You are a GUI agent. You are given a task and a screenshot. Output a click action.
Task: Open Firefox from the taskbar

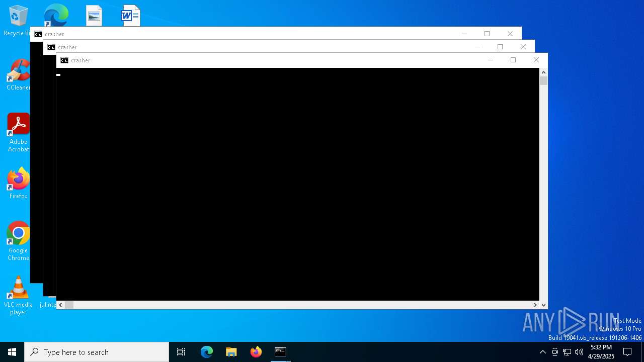click(256, 352)
